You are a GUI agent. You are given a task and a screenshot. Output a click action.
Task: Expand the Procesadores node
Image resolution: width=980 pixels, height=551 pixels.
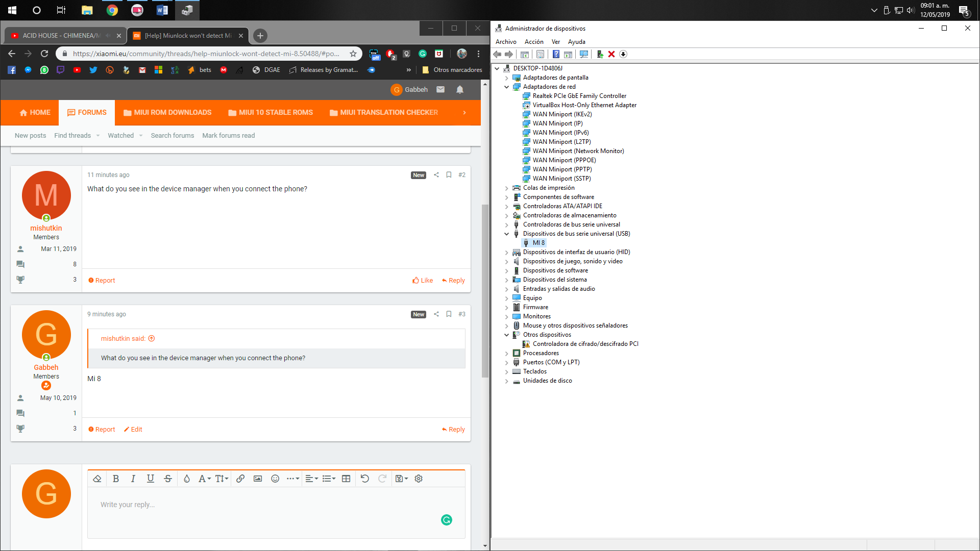[507, 353]
